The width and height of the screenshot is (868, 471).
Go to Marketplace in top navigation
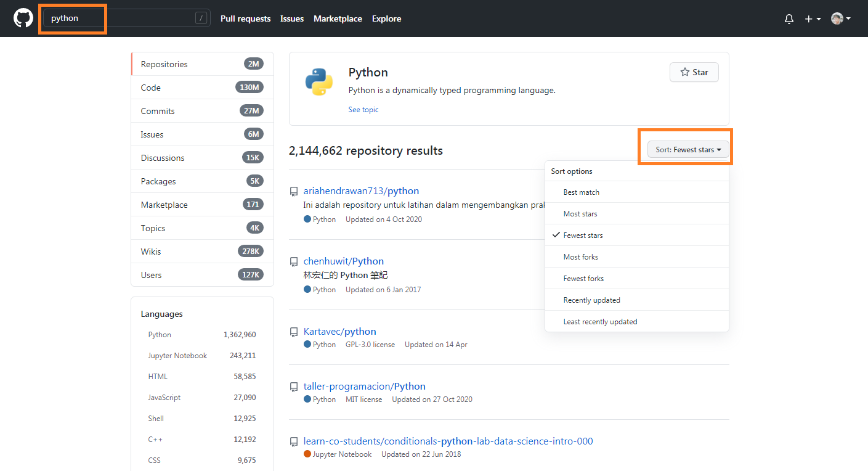pos(338,18)
